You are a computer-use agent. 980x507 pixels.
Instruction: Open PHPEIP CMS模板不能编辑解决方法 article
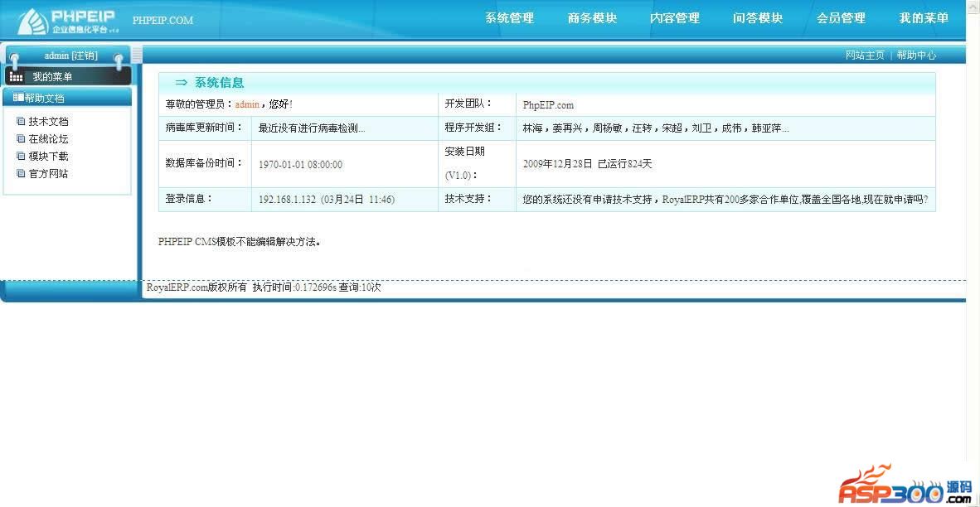pyautogui.click(x=240, y=242)
